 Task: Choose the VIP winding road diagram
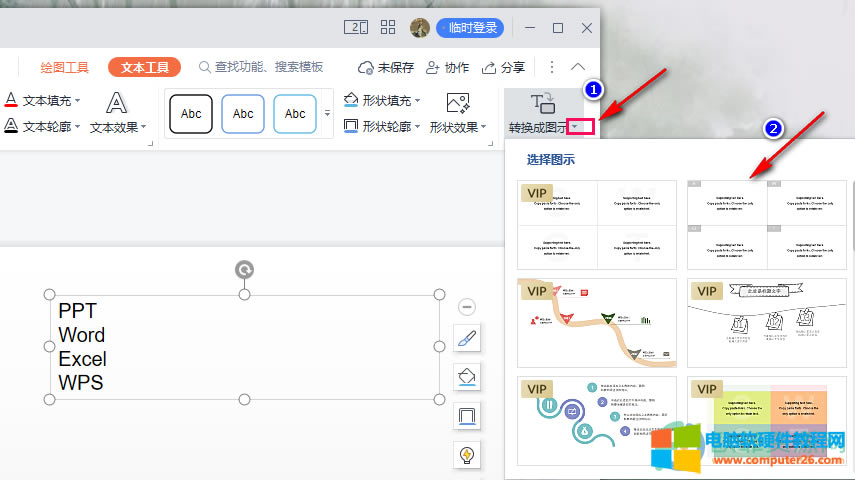pos(597,323)
